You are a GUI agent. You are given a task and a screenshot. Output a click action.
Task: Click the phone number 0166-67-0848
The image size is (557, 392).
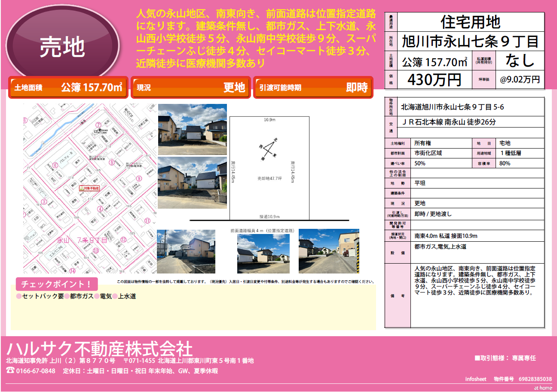[36, 371]
